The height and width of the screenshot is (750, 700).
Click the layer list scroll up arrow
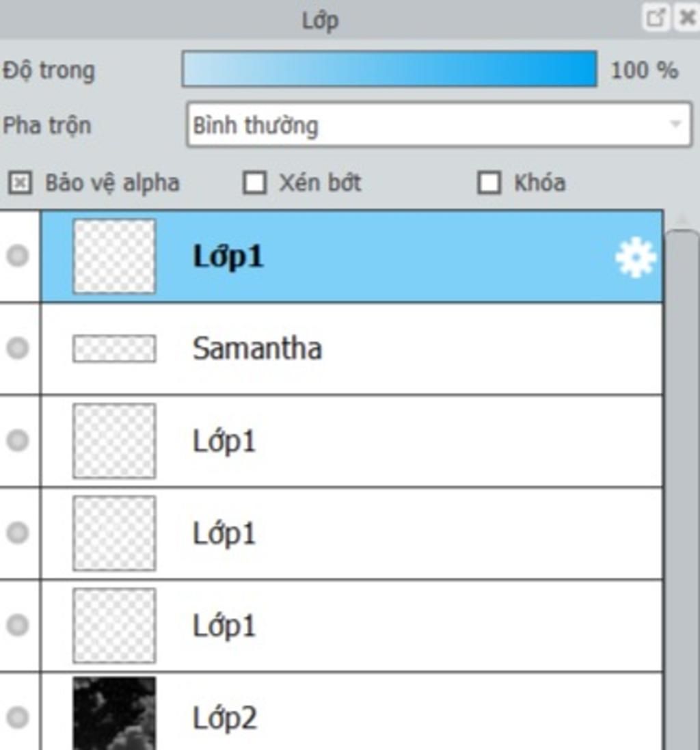[x=682, y=219]
